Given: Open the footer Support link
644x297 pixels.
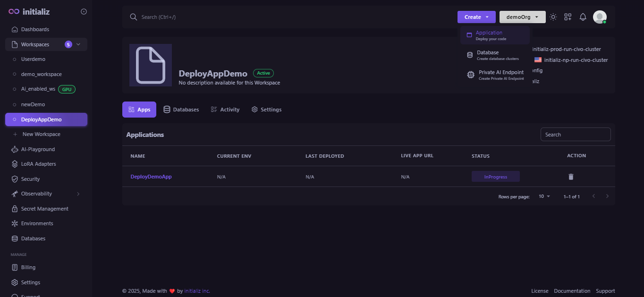Looking at the screenshot, I should [605, 291].
